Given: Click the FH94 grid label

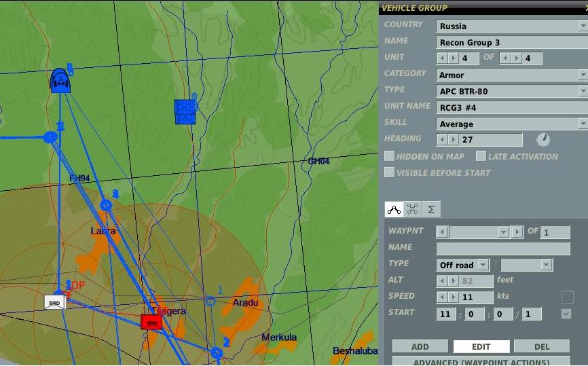Looking at the screenshot, I should [80, 178].
